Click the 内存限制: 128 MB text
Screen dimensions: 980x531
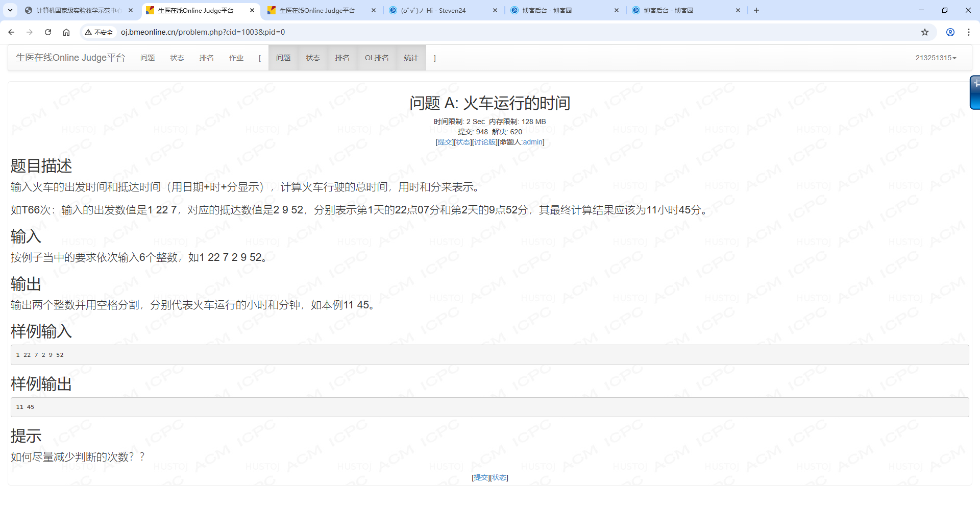tap(518, 122)
